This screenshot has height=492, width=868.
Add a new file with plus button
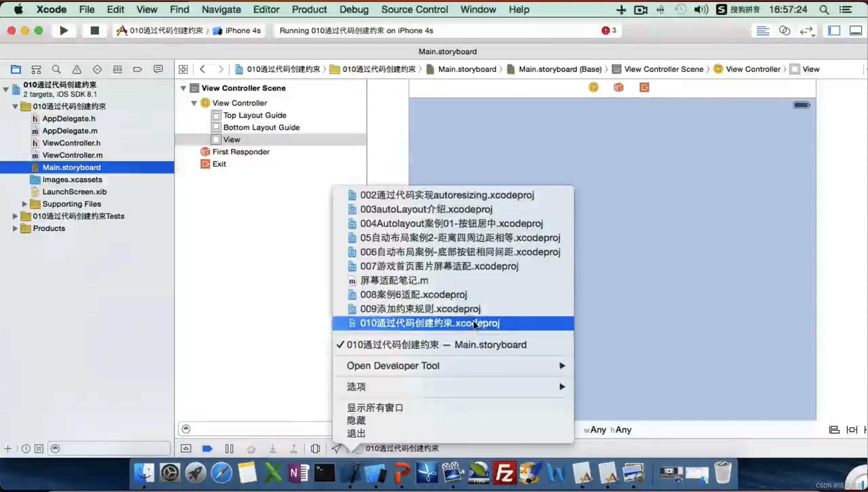[8, 449]
